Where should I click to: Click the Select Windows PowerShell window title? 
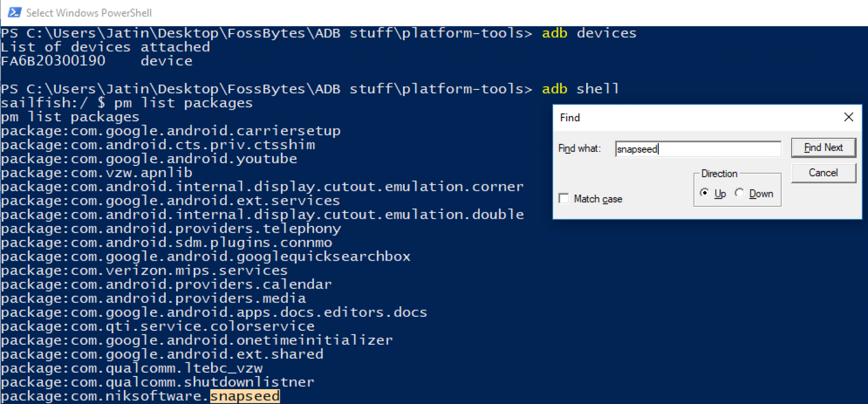click(x=89, y=13)
